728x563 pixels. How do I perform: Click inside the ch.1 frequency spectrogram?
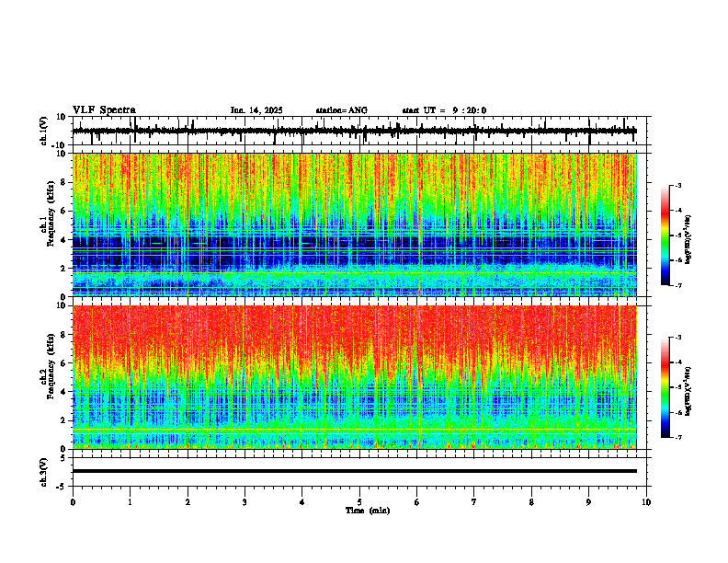pyautogui.click(x=354, y=224)
